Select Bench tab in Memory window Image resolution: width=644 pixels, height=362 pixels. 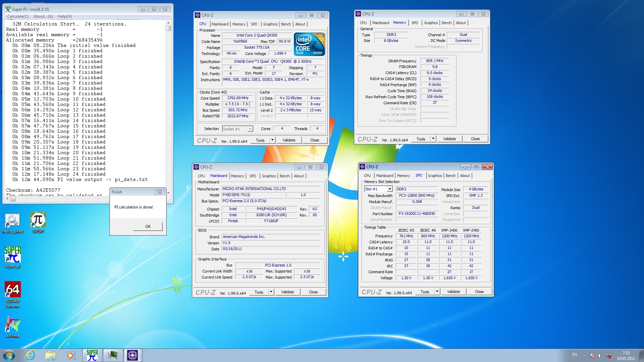tap(446, 23)
